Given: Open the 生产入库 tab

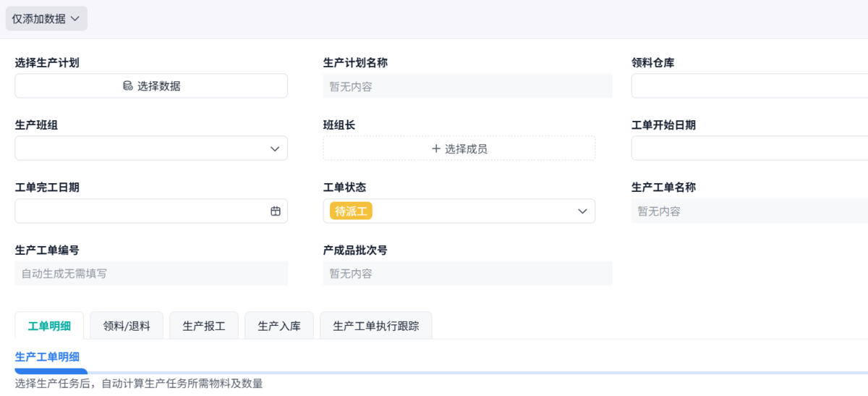Looking at the screenshot, I should (279, 326).
